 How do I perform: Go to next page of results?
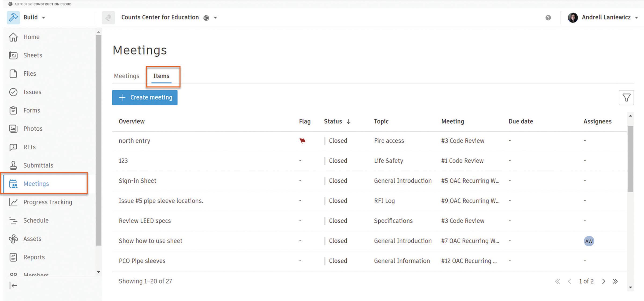click(x=604, y=281)
